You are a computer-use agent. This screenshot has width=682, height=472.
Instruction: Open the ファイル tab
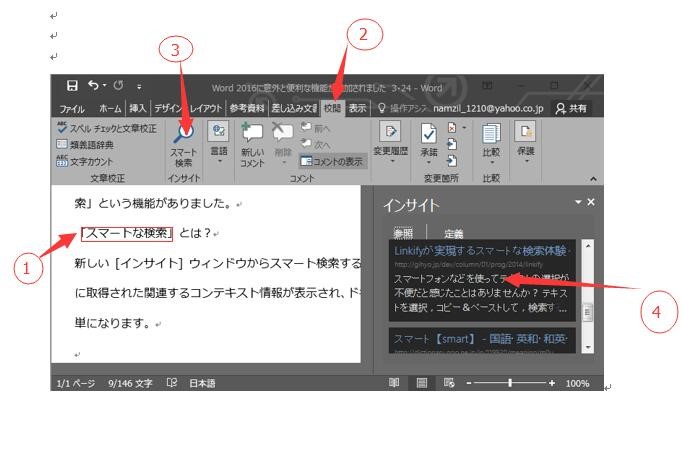(x=71, y=108)
